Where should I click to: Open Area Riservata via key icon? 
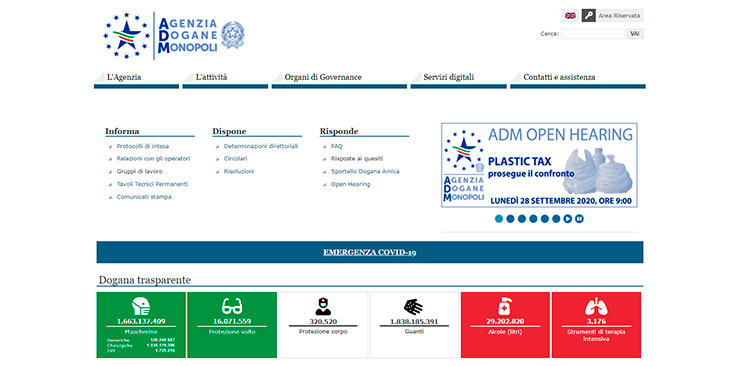click(x=589, y=16)
